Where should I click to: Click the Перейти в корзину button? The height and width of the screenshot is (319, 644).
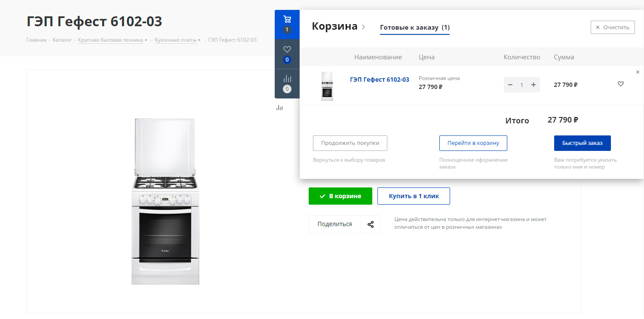(473, 143)
